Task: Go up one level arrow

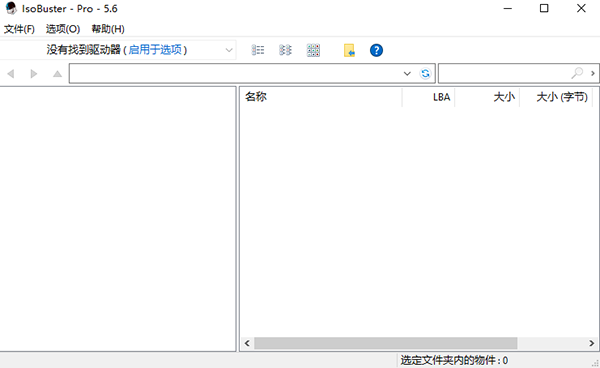Action: point(57,73)
